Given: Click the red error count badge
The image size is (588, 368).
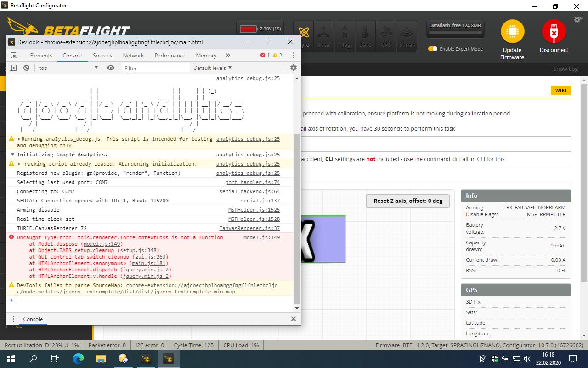Looking at the screenshot, I should (x=265, y=55).
